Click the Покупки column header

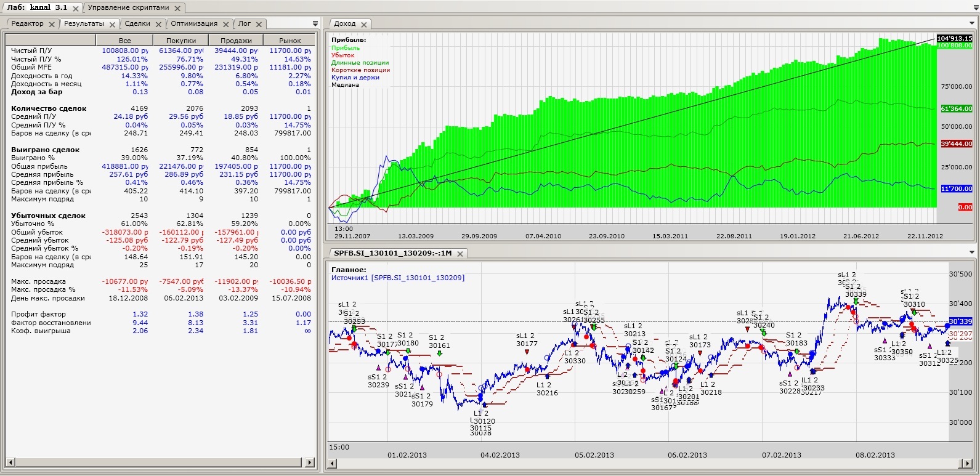180,41
